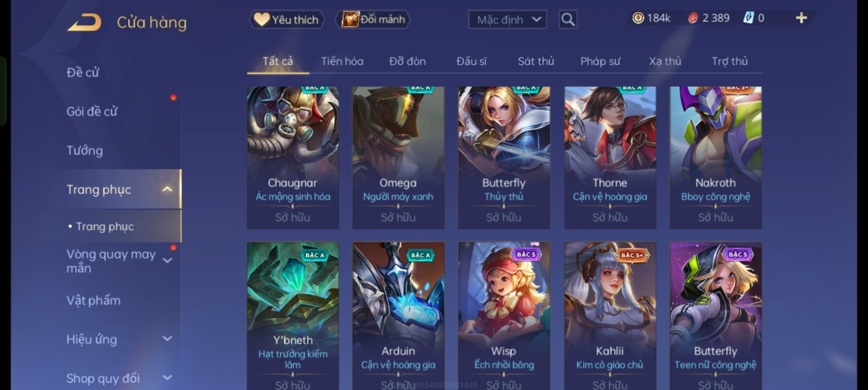The height and width of the screenshot is (390, 868).
Task: Open Đổi mảnh fragment exchange button
Action: coord(373,19)
